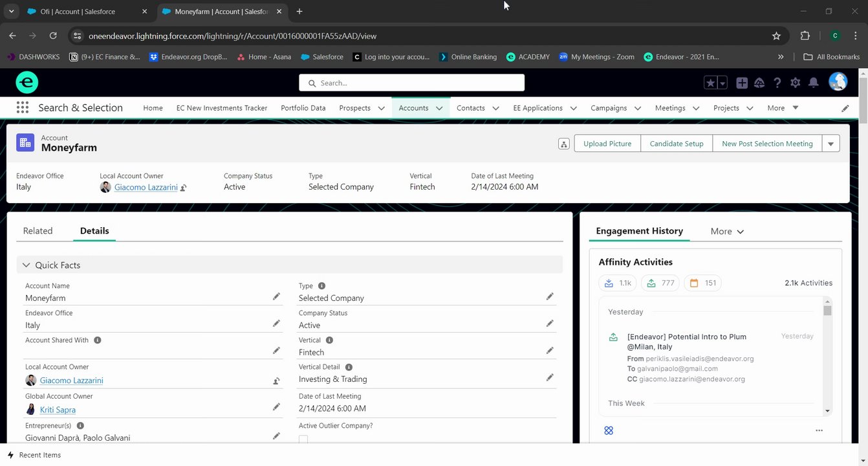Screen dimensions: 868x466
Task: Open the Kriti Sapra owner link
Action: click(58, 410)
